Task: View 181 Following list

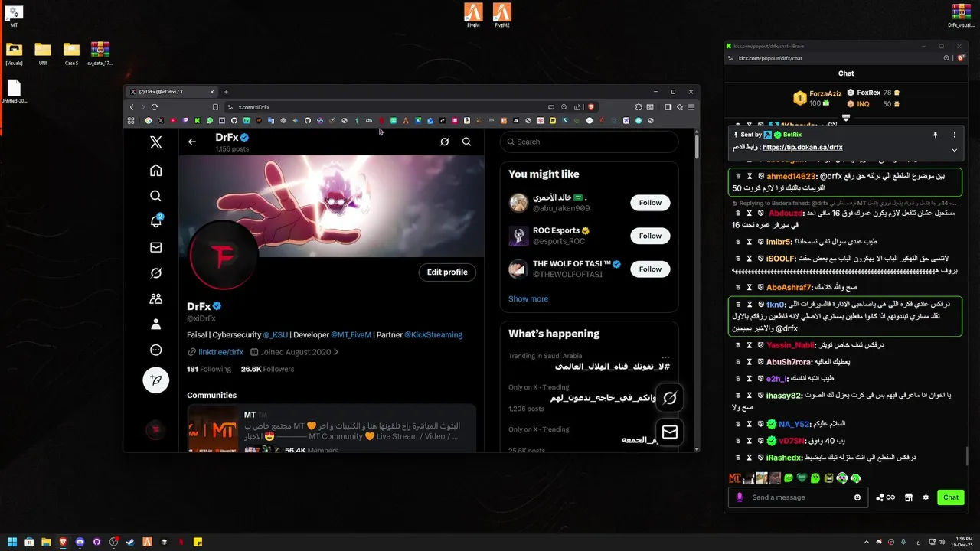Action: [x=209, y=369]
